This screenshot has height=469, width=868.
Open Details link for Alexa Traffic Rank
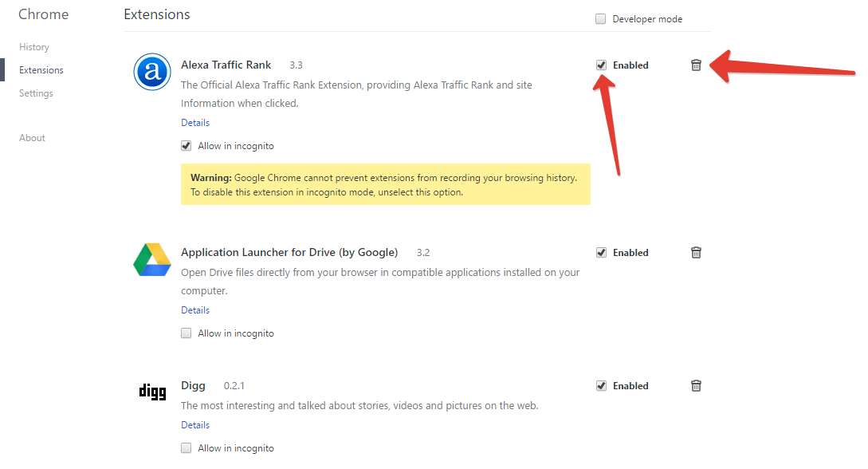(x=195, y=123)
